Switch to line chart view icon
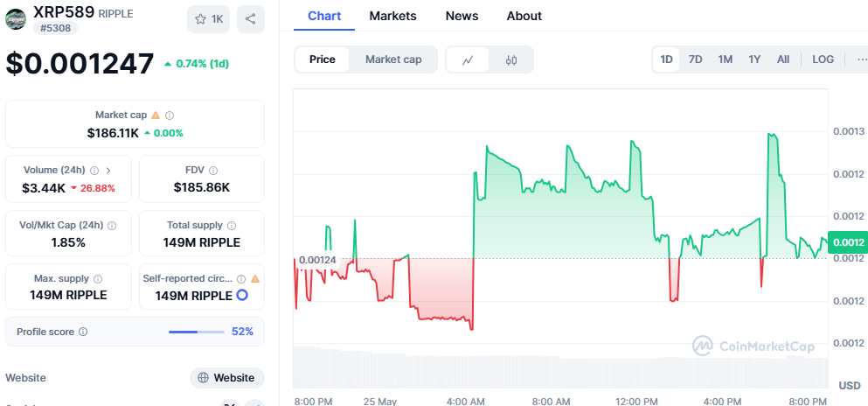The width and height of the screenshot is (868, 406). [x=468, y=59]
